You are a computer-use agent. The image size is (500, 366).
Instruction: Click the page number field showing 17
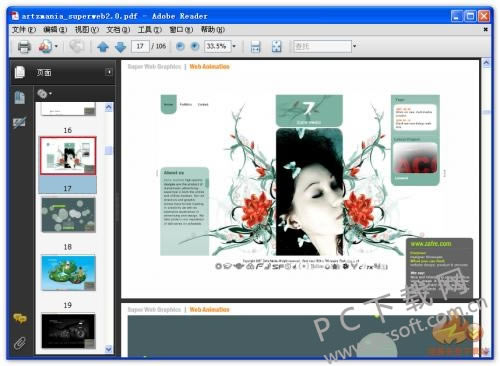tap(140, 46)
